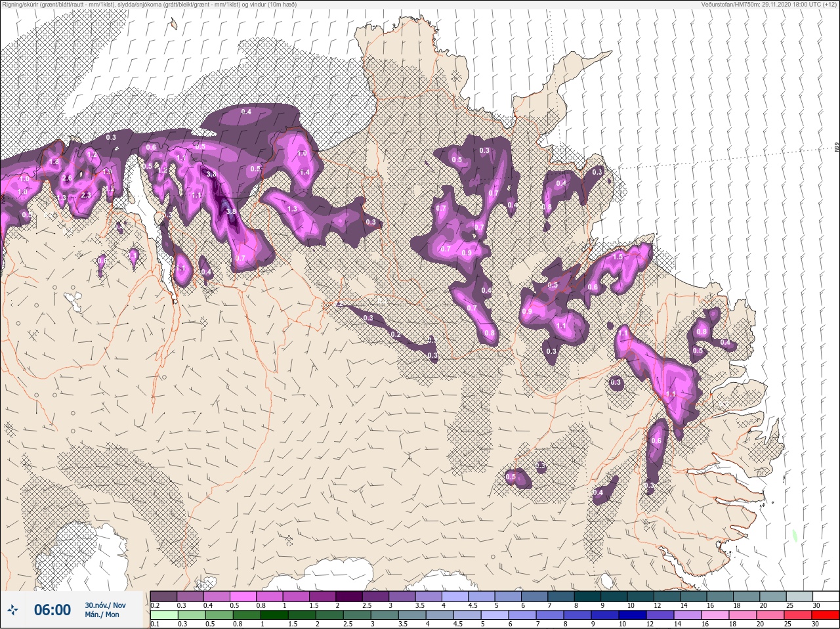Pick the pink 0.5 swatch in upper scale
840x629 pixels.
click(243, 596)
